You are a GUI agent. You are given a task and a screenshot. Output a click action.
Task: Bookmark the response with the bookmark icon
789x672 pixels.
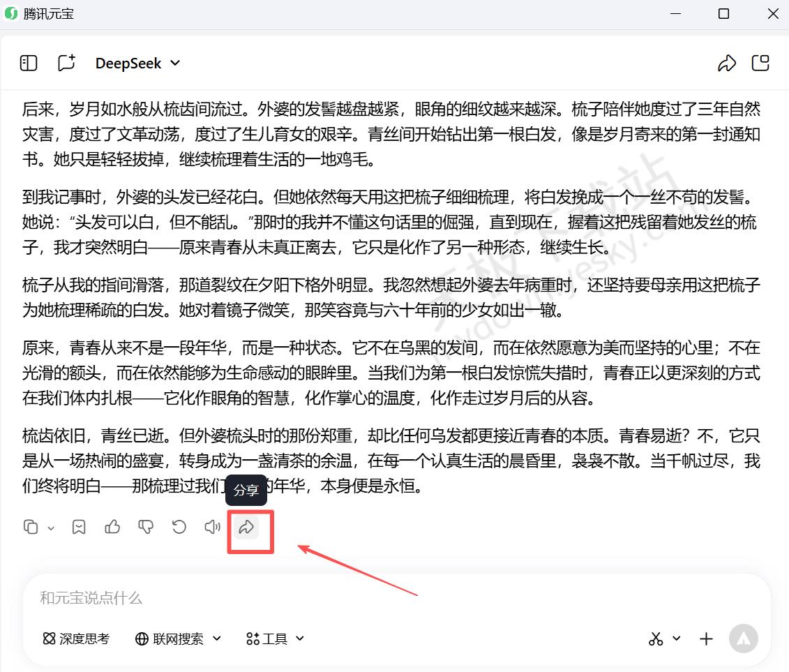(79, 528)
